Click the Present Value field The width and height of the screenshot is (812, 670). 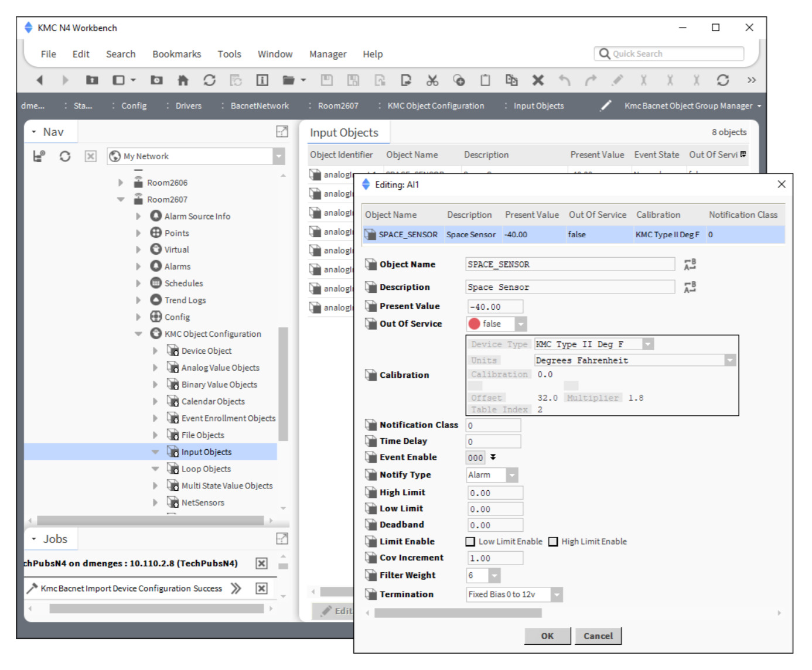point(495,307)
